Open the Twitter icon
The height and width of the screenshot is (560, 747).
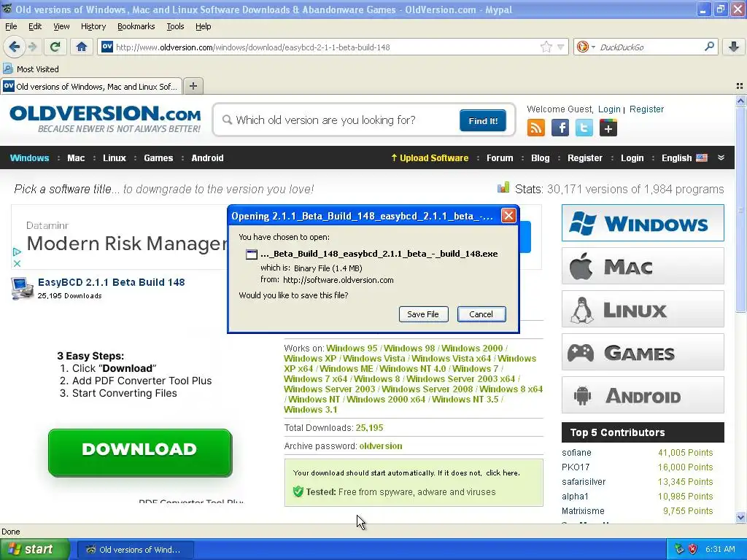point(584,128)
